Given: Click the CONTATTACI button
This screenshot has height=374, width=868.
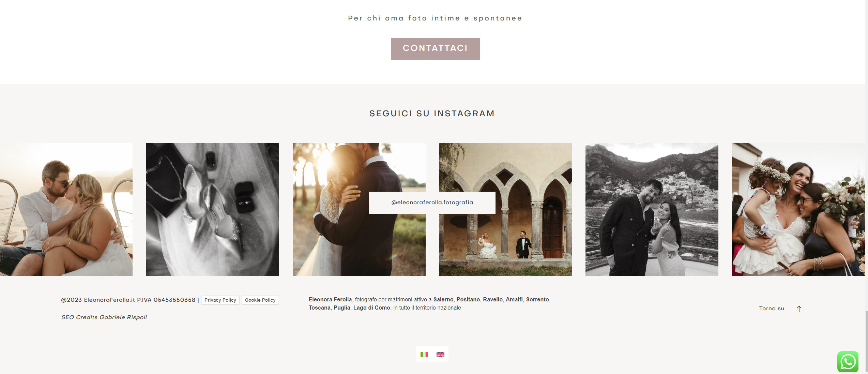Looking at the screenshot, I should pyautogui.click(x=435, y=49).
